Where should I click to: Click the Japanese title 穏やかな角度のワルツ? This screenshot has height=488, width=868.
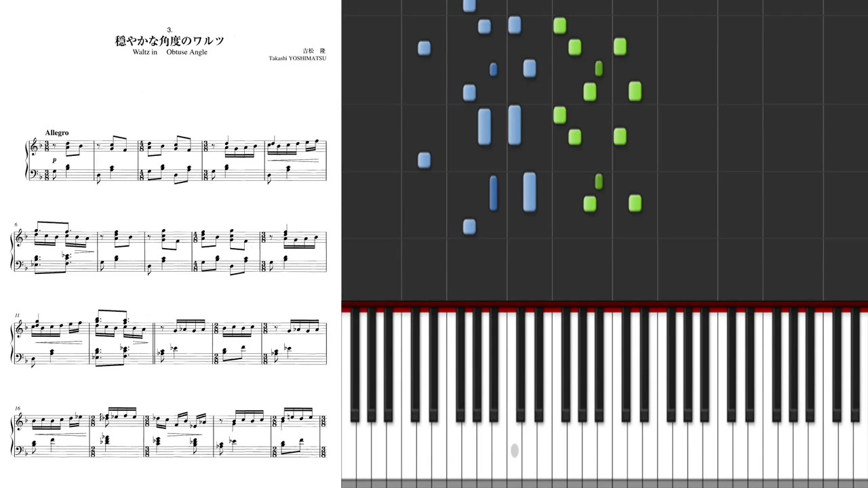[170, 41]
